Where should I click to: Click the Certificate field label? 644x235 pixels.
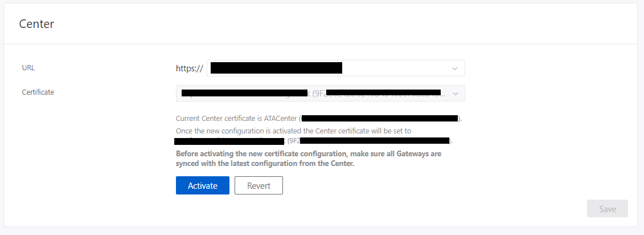click(38, 92)
